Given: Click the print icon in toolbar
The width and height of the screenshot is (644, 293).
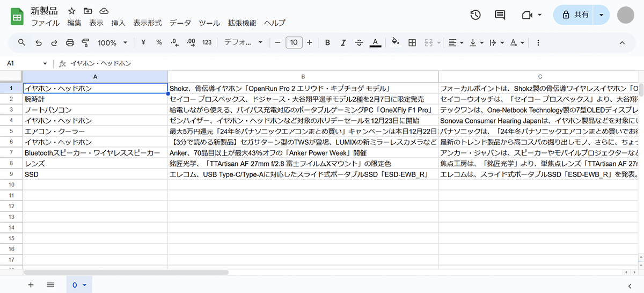Looking at the screenshot, I should pyautogui.click(x=70, y=42).
